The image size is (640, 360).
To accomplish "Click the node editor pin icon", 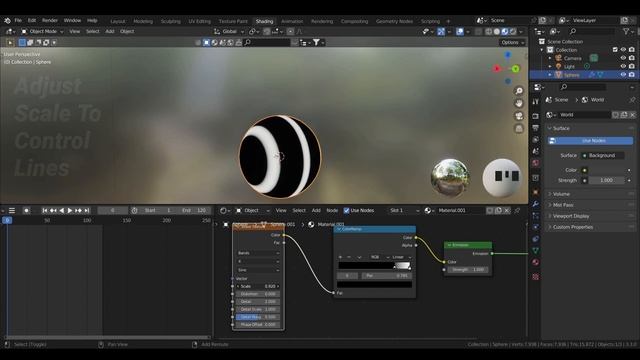I will pos(517,211).
